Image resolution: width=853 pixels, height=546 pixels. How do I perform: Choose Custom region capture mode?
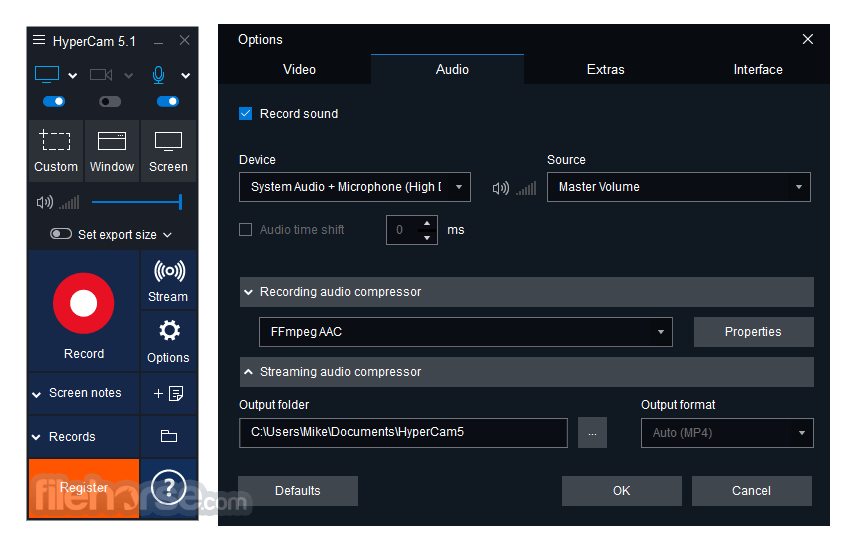click(55, 151)
